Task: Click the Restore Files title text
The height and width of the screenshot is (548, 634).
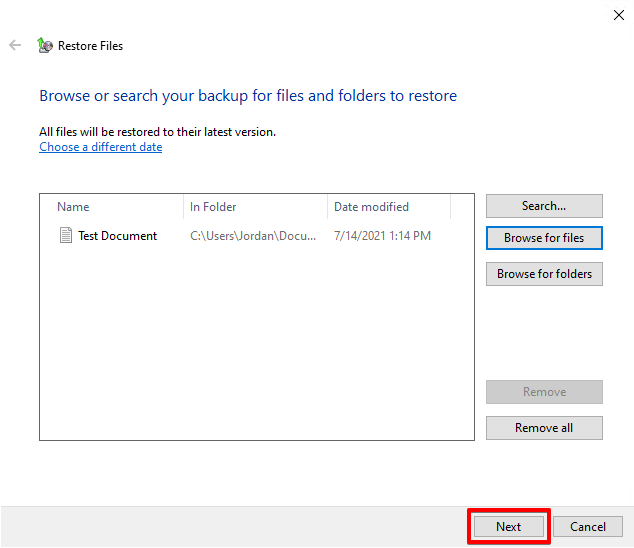Action: tap(90, 46)
